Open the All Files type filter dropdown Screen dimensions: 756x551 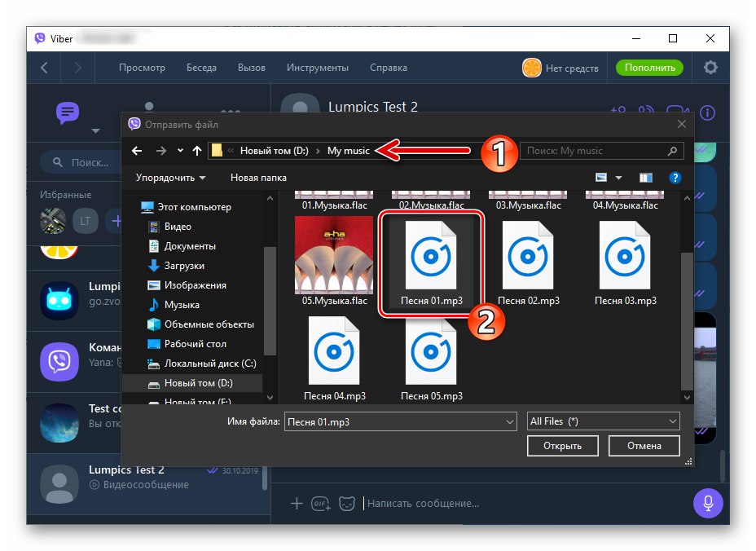(x=603, y=421)
